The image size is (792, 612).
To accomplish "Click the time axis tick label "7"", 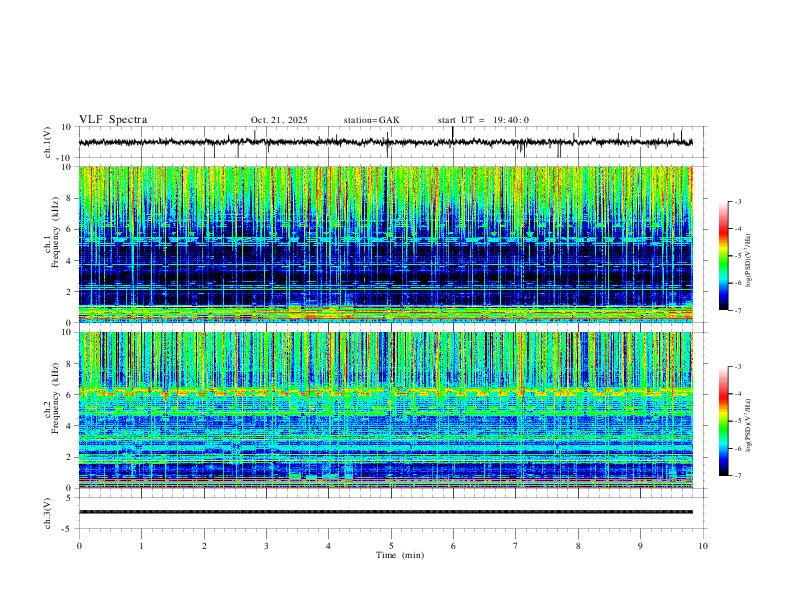I will [x=516, y=546].
